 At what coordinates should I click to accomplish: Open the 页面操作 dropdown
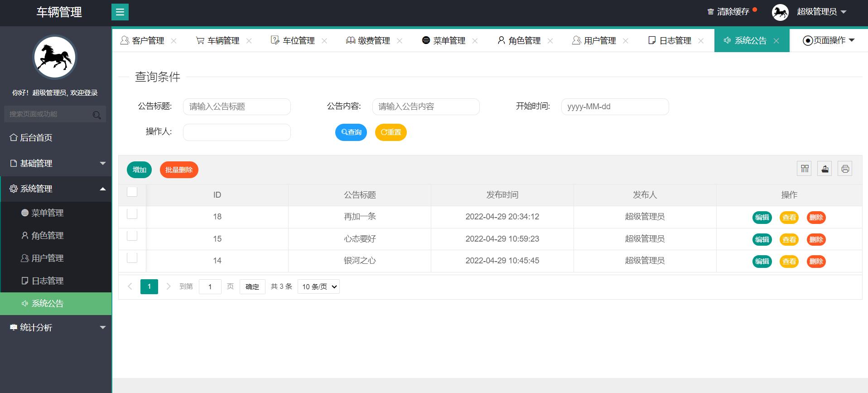tap(829, 40)
